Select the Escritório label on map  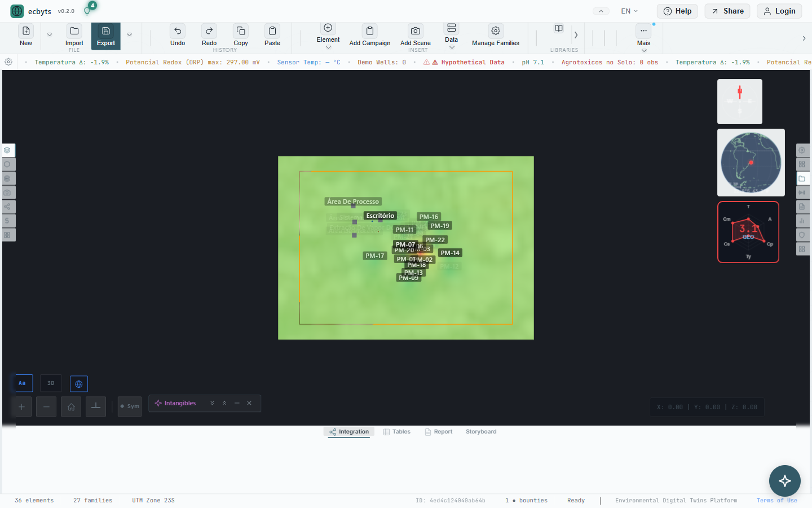point(380,216)
